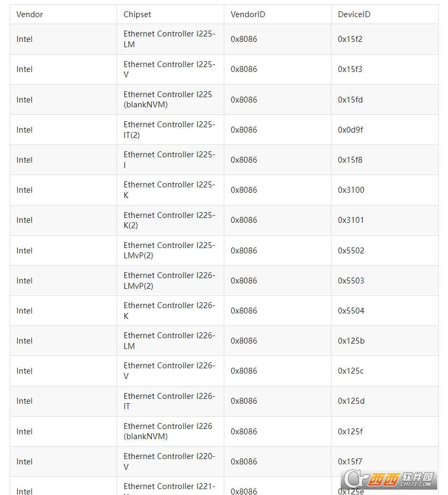This screenshot has height=495, width=448.
Task: Select device ID 0x5503
Action: click(351, 281)
